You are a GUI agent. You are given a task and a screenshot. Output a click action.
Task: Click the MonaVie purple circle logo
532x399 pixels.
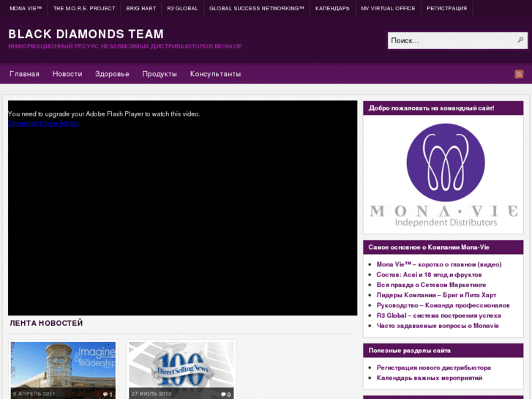point(446,163)
